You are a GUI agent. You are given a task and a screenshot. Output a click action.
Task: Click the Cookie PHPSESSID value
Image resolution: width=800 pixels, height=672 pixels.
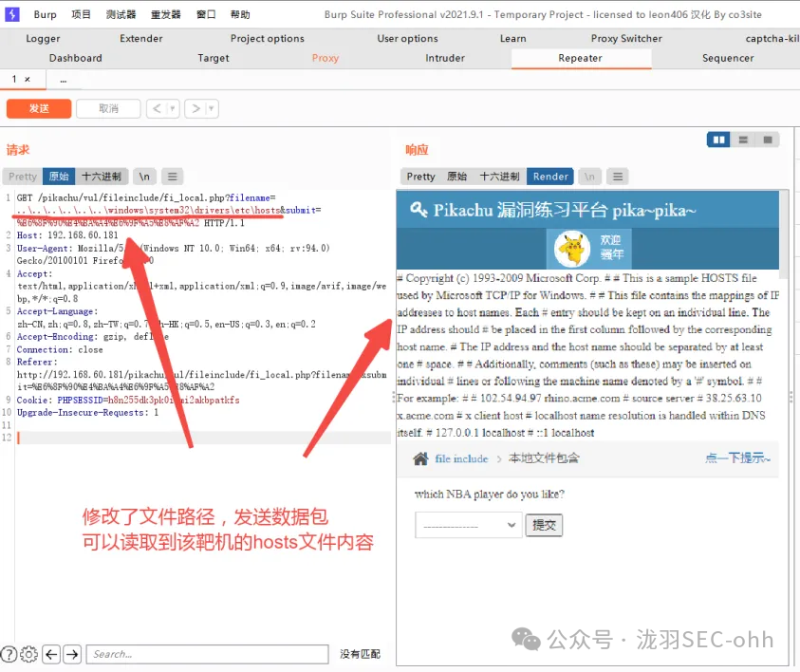coord(173,400)
